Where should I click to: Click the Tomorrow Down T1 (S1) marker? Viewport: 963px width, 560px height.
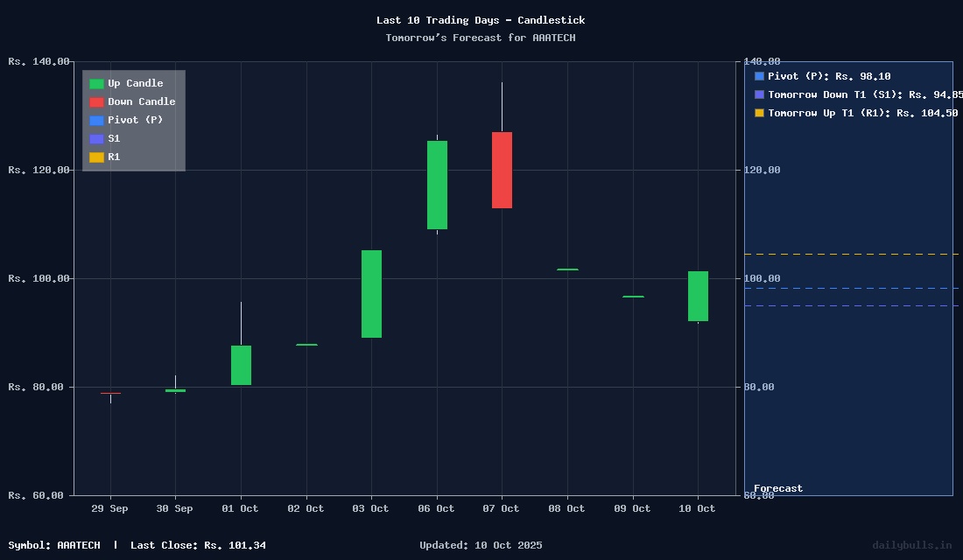tap(759, 94)
